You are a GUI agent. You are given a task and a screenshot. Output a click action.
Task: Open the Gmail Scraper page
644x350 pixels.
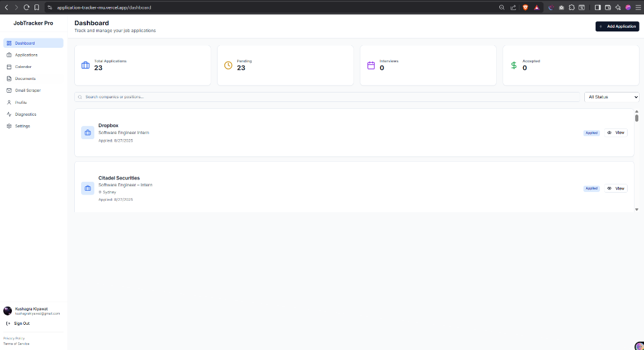point(33,91)
